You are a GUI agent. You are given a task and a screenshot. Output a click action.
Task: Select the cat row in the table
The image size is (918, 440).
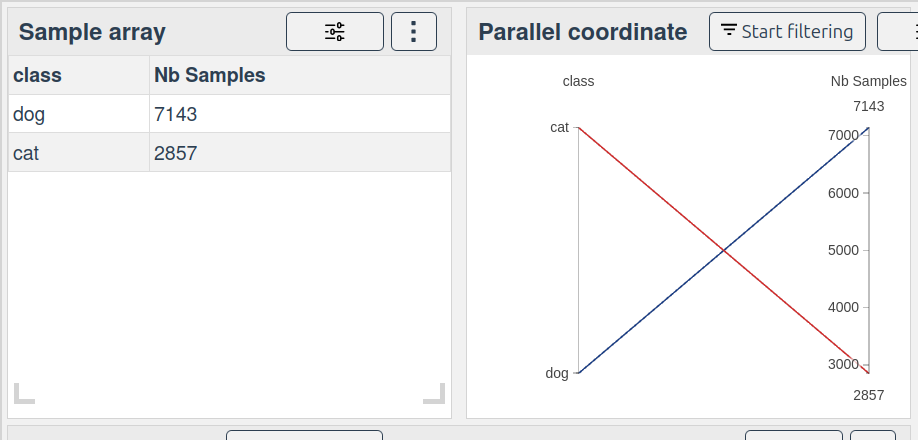(x=230, y=153)
